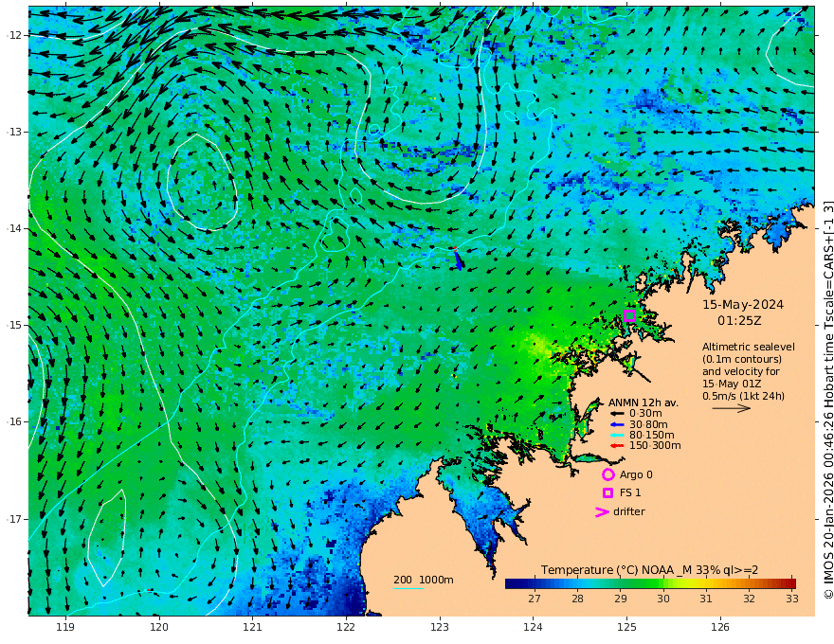Click the latitude axis label -12
834x644 pixels.
pyautogui.click(x=14, y=35)
